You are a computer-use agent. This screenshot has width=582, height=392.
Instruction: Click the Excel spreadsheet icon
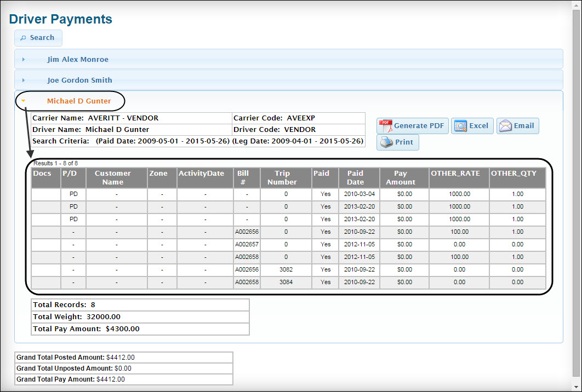point(459,126)
